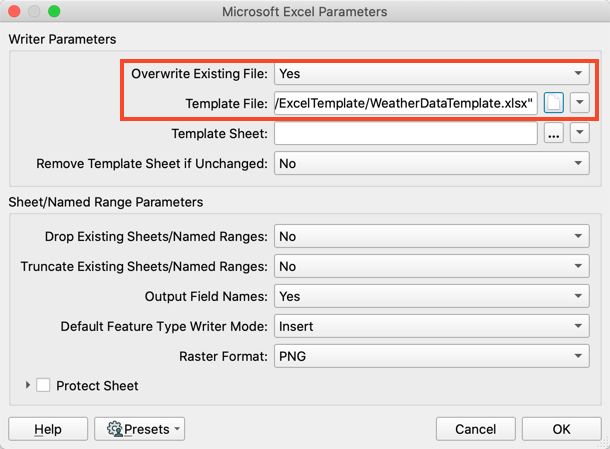Open Truncate Existing Sheets/Named Ranges dropdown
610x449 pixels.
click(430, 266)
